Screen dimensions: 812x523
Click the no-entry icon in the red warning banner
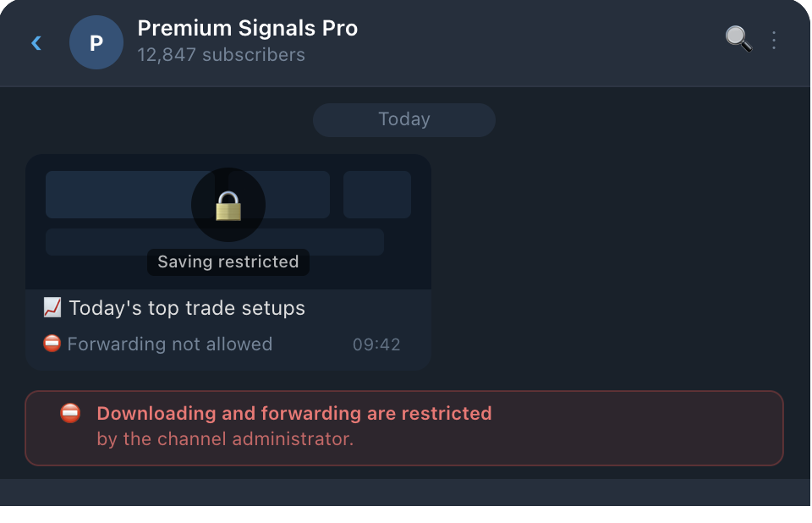point(70,413)
